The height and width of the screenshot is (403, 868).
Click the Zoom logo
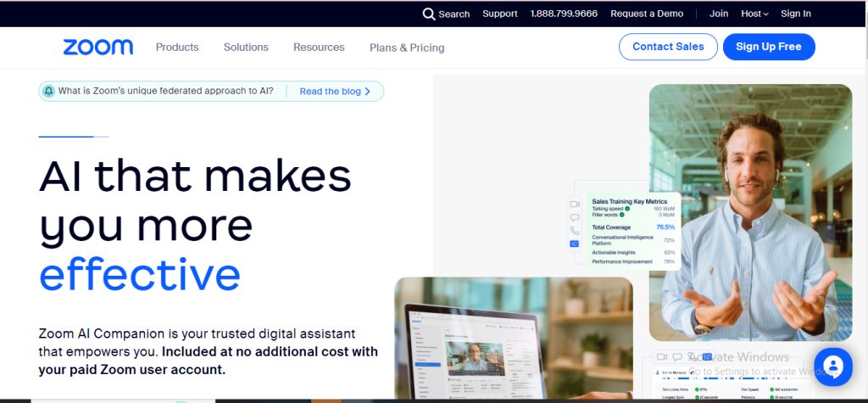(98, 48)
